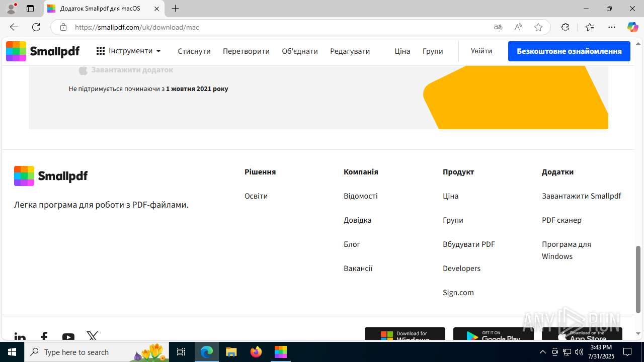Click the footer Smallpdf logo

(x=51, y=176)
